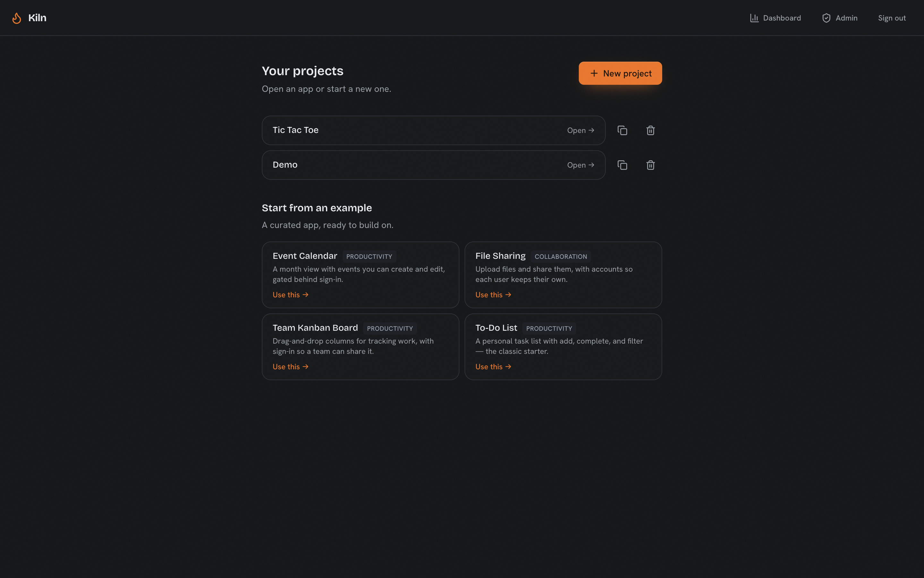Delete the Demo project with trash icon
Screen dimensions: 924x578
(x=651, y=165)
